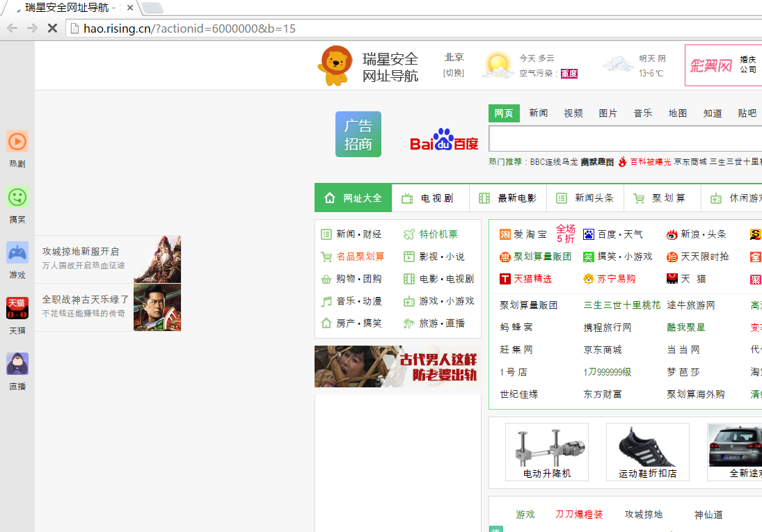
Task: Select the 地图 search tab
Action: (677, 113)
